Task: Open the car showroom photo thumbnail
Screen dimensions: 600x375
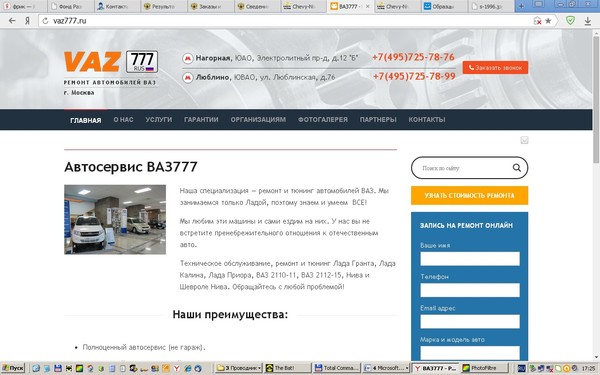Action: tap(115, 220)
